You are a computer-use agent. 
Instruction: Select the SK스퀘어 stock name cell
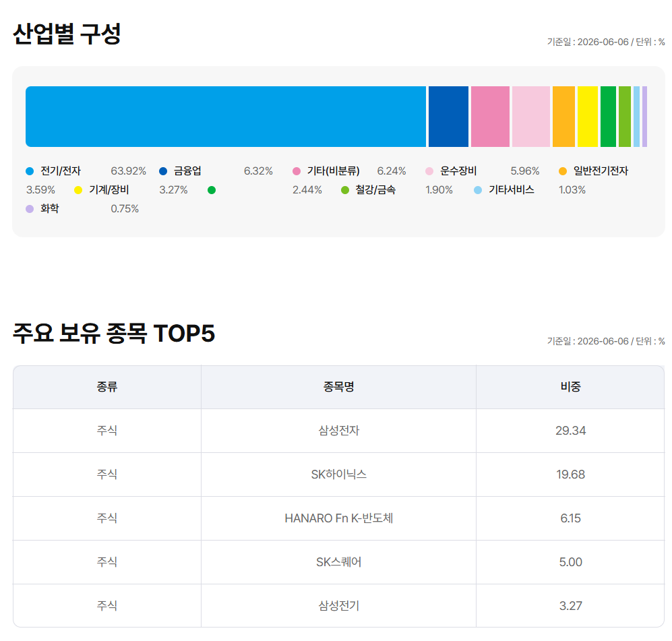(x=338, y=561)
